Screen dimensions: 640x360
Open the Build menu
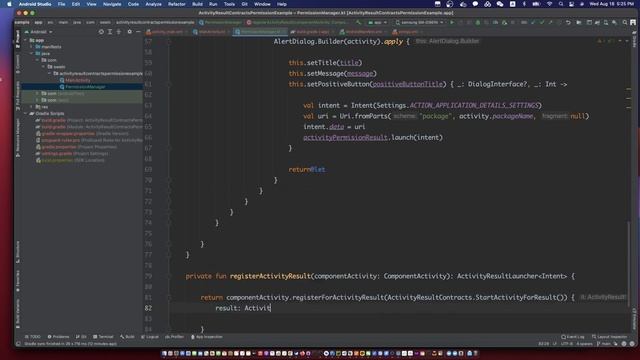(198, 4)
